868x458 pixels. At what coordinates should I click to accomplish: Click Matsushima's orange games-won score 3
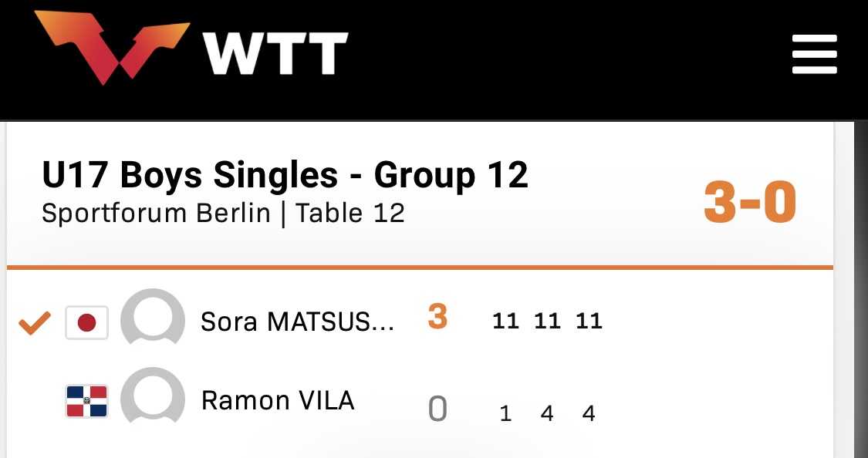click(x=437, y=318)
